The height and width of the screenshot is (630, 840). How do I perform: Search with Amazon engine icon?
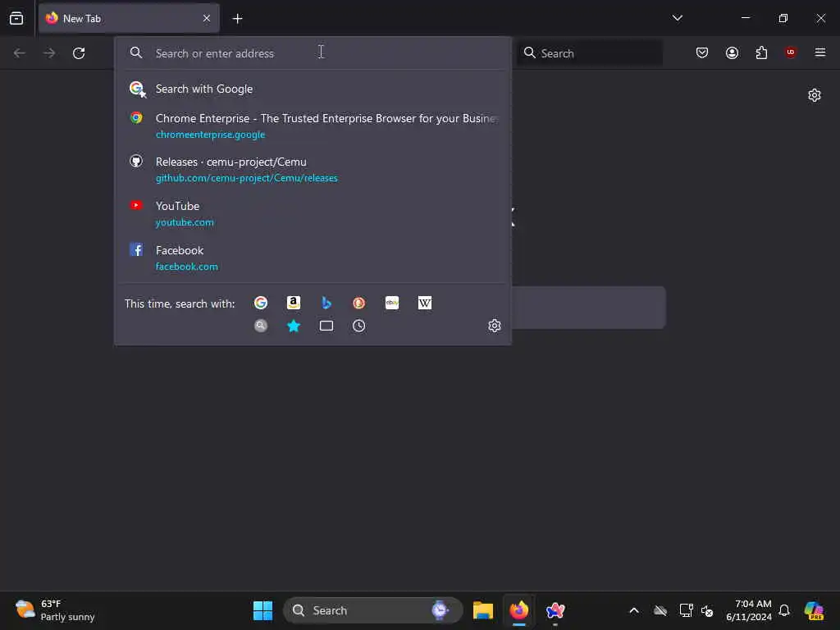coord(294,304)
